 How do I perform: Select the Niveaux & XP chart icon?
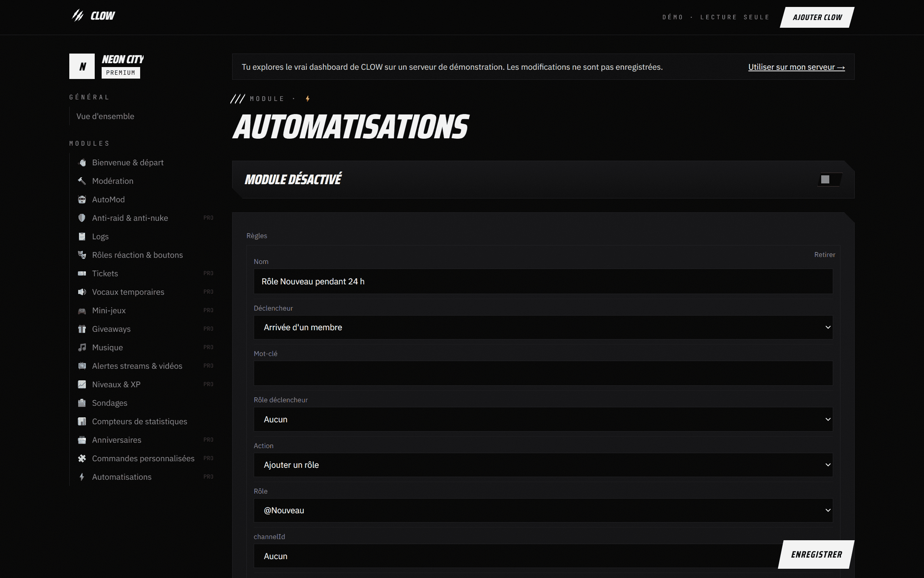82,385
